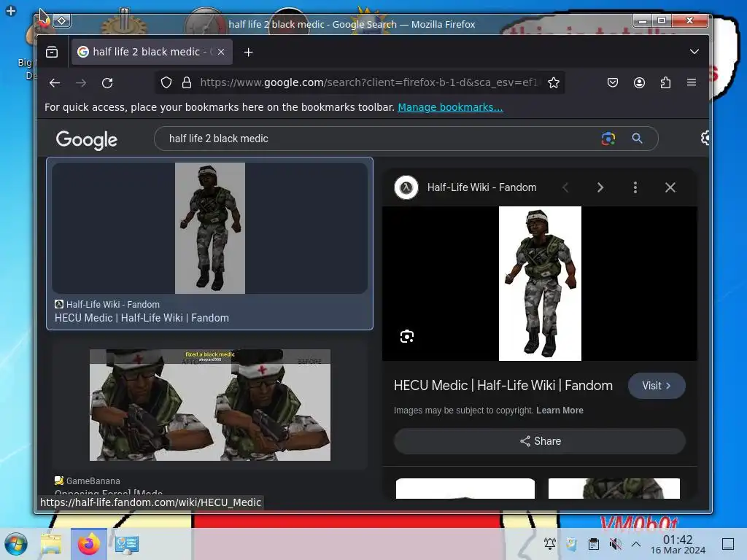Open the Start menu orb

click(x=16, y=544)
